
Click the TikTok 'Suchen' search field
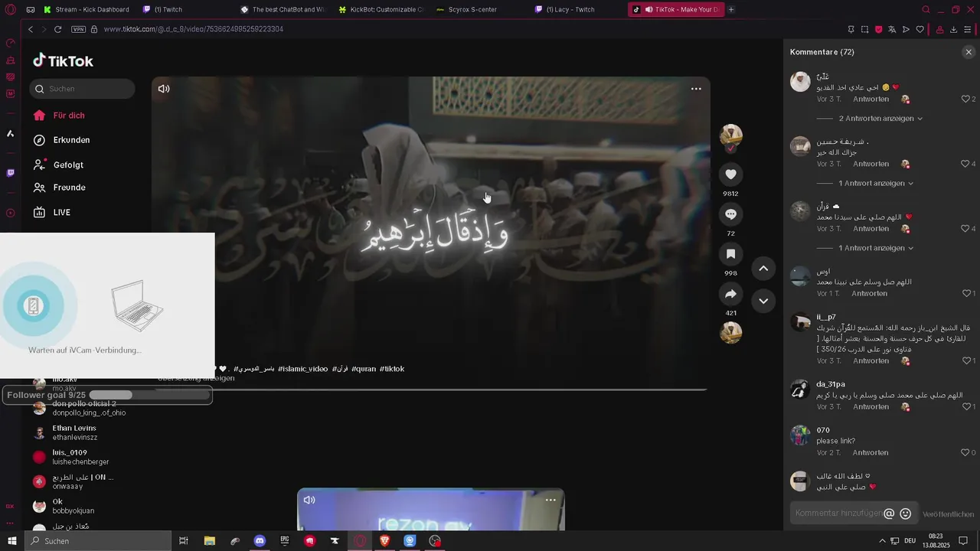tap(83, 89)
